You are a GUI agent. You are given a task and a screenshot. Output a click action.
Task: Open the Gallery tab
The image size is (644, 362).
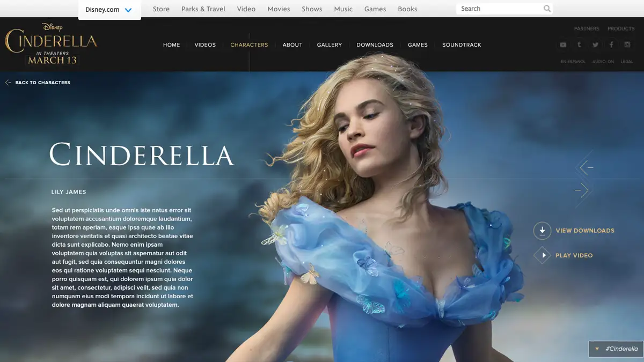(x=330, y=45)
